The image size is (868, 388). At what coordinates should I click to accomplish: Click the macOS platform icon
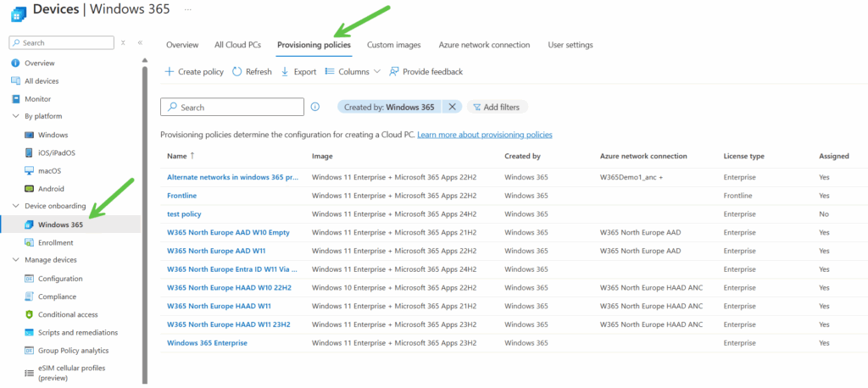click(x=30, y=170)
